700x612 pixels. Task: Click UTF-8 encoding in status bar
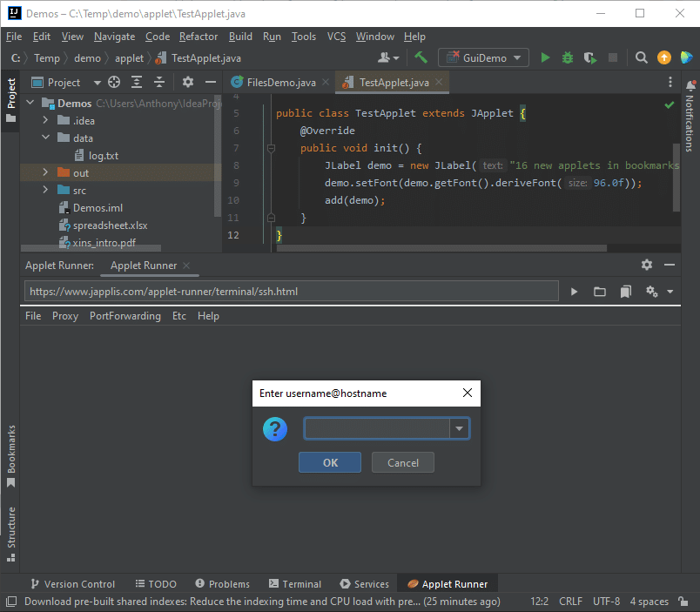606,602
